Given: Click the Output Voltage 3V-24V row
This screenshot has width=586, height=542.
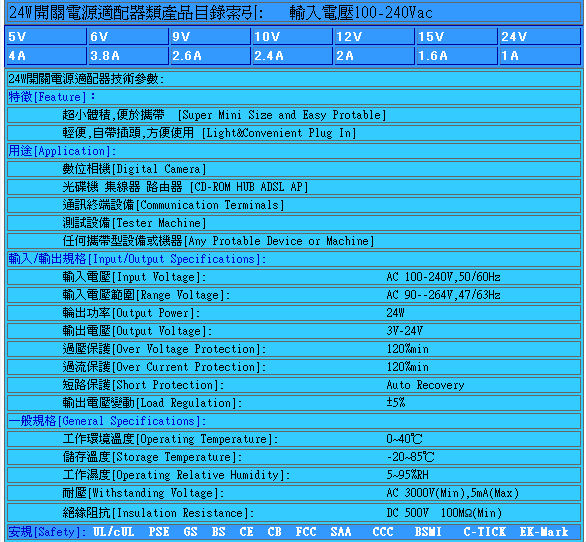Looking at the screenshot, I should pyautogui.click(x=293, y=331).
